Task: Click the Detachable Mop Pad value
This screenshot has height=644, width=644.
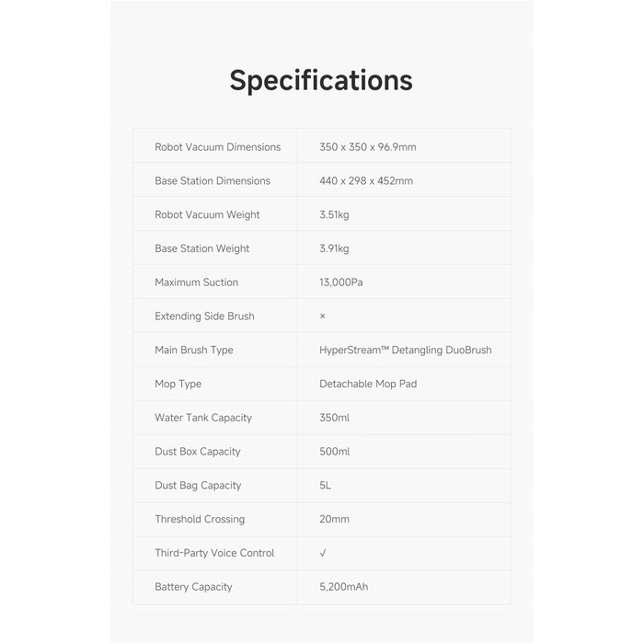Action: 368,384
